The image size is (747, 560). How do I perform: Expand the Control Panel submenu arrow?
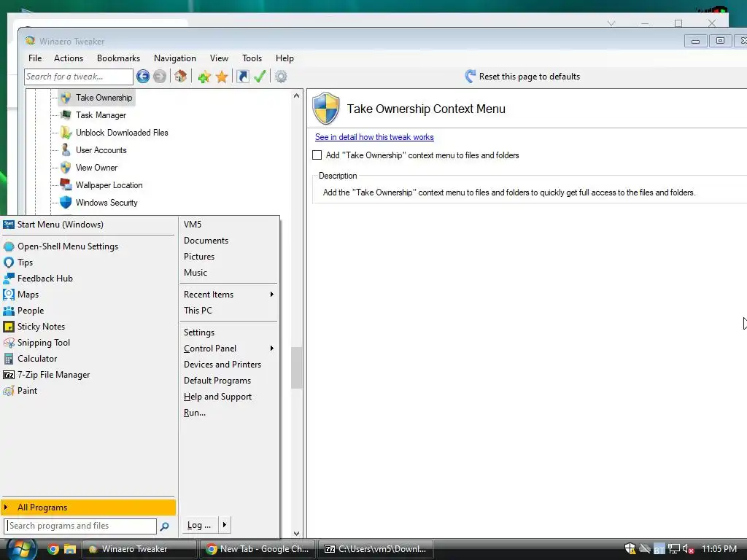tap(271, 348)
